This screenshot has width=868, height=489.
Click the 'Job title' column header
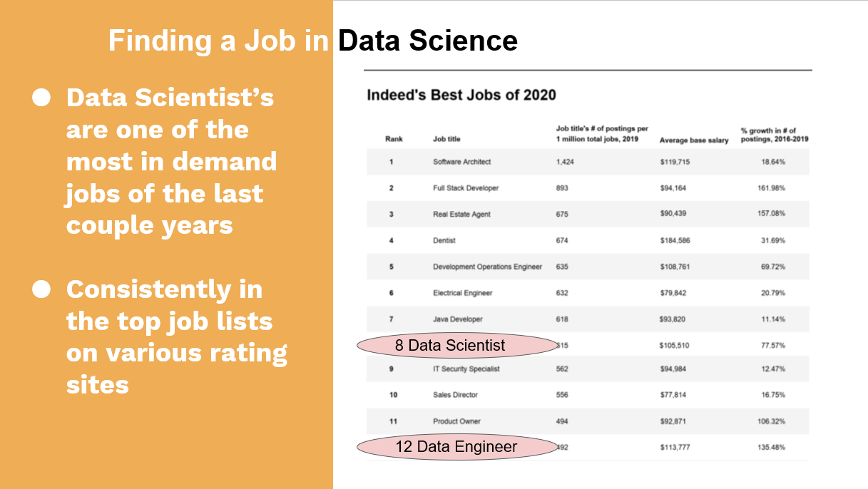[446, 139]
